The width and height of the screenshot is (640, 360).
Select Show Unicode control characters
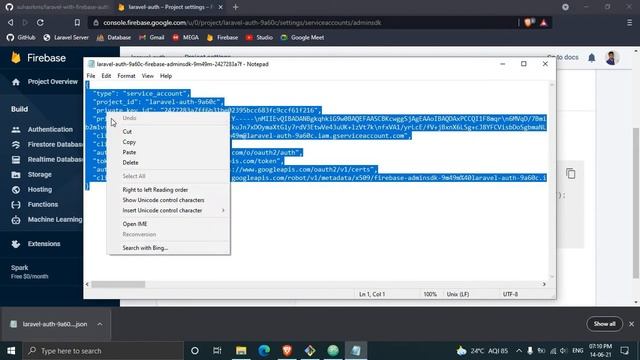(x=169, y=200)
